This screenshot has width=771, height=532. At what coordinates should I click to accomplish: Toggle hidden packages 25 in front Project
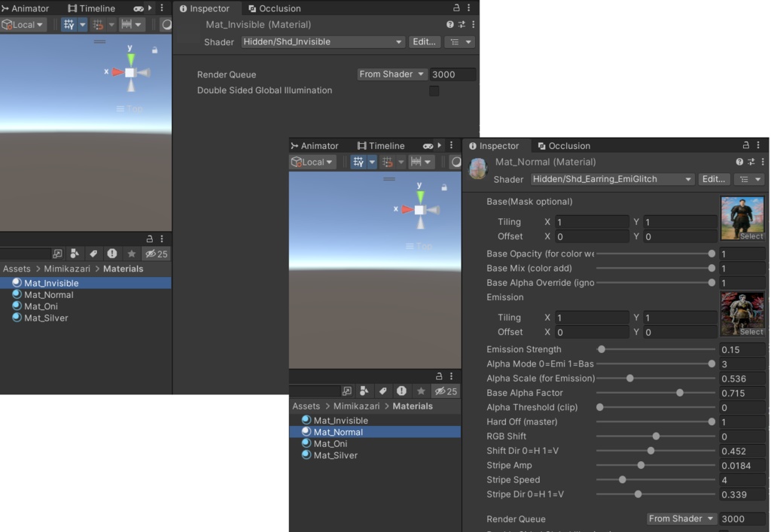[x=446, y=391]
